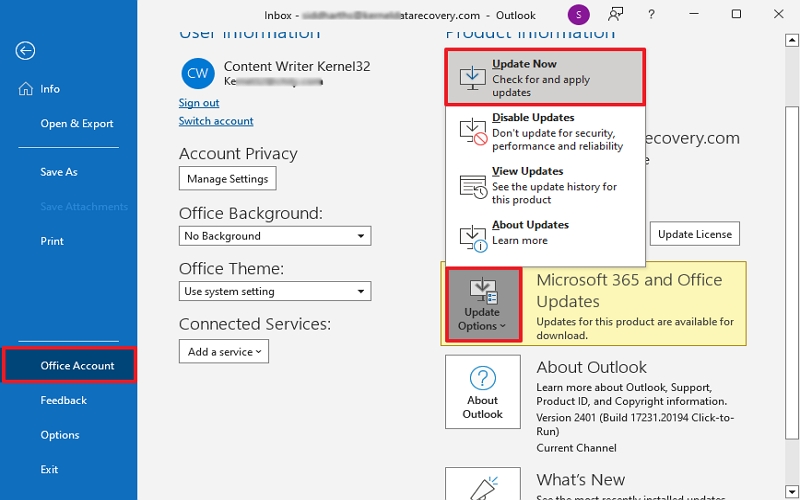Click the Switch account link
Screen dimensions: 800x500
pos(216,121)
